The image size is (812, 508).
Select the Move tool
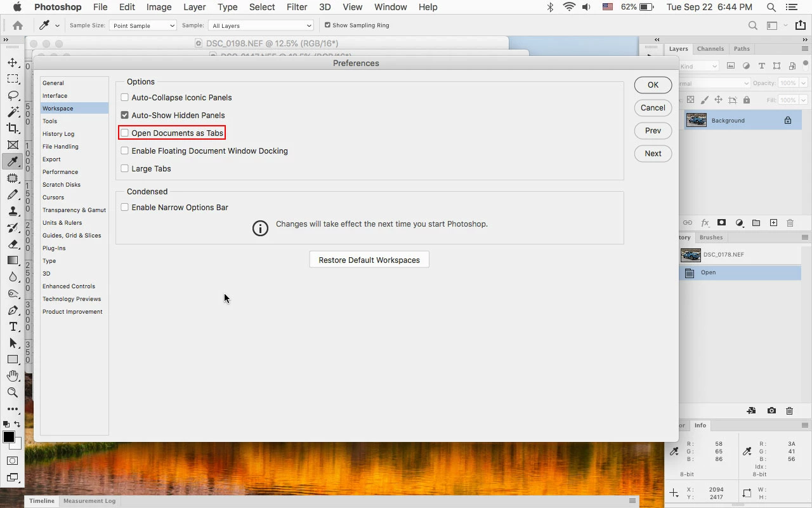[12, 62]
